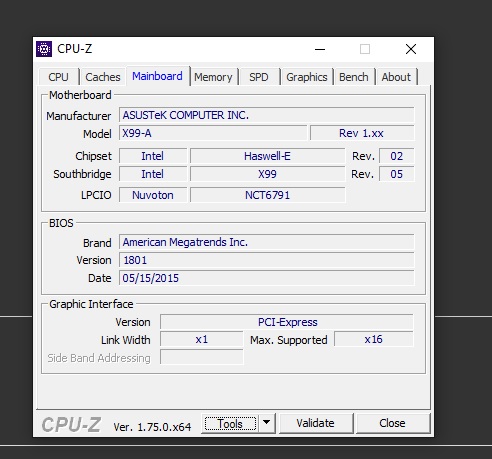Click the Tools button
492x459 pixels.
(x=230, y=424)
